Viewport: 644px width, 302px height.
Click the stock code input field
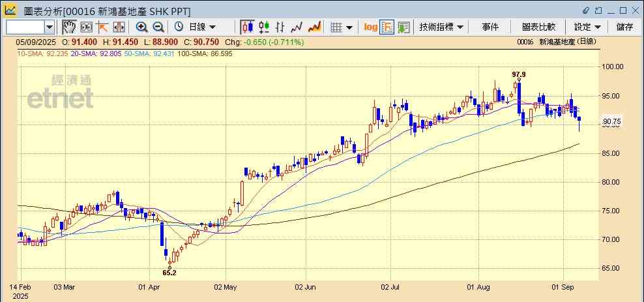25,27
